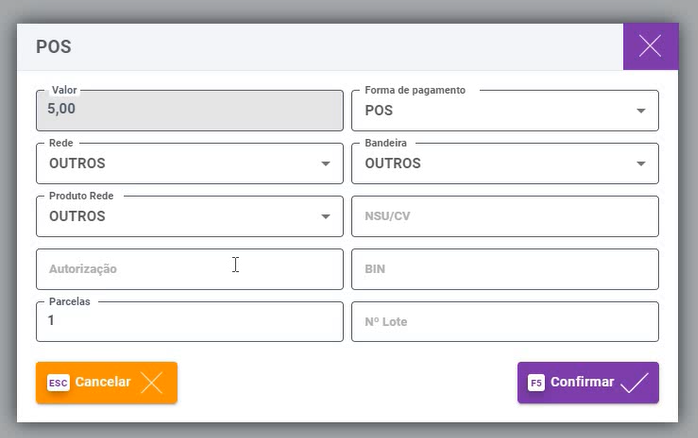Click the Bandeira dropdown arrow
This screenshot has width=698, height=438.
(x=641, y=164)
